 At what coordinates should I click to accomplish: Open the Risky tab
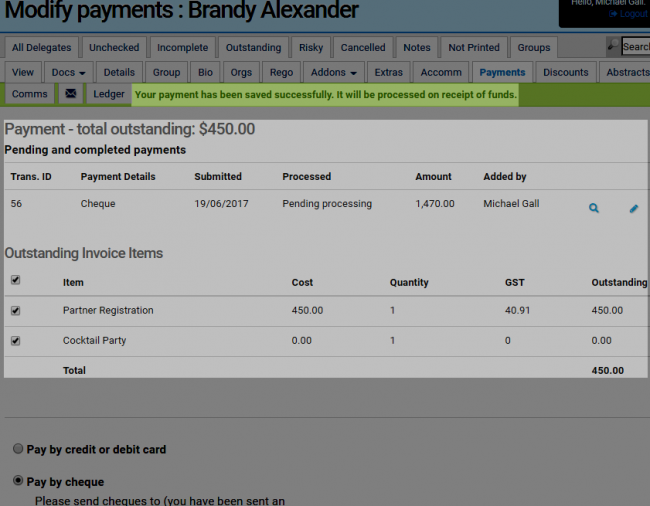tap(311, 48)
